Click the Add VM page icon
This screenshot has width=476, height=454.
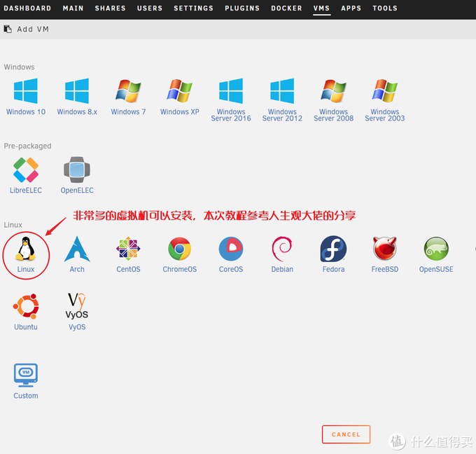[8, 29]
